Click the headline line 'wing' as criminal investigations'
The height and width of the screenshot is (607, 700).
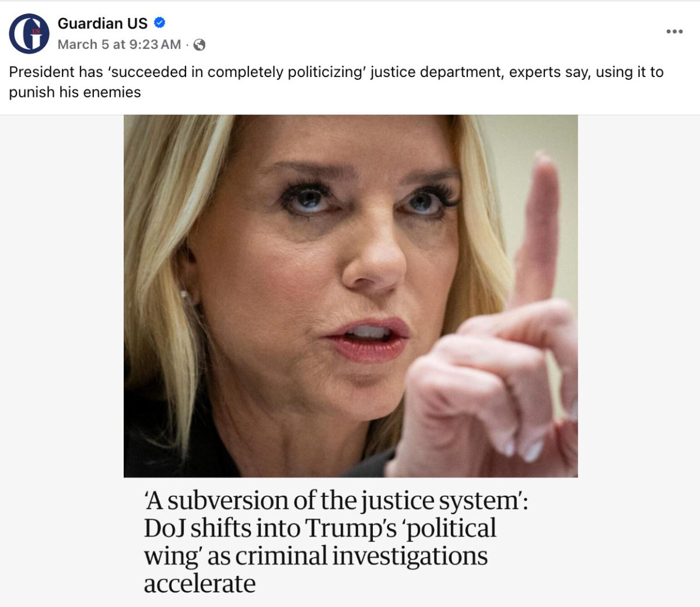click(x=316, y=555)
